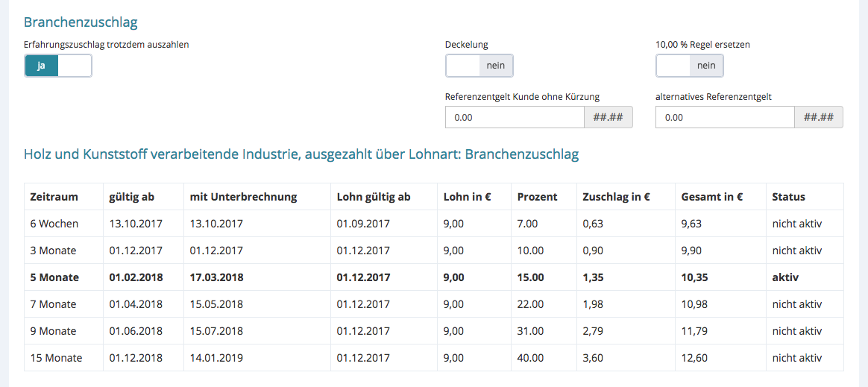The image size is (868, 387).
Task: Click the Gesamt in € column header
Action: pos(711,197)
